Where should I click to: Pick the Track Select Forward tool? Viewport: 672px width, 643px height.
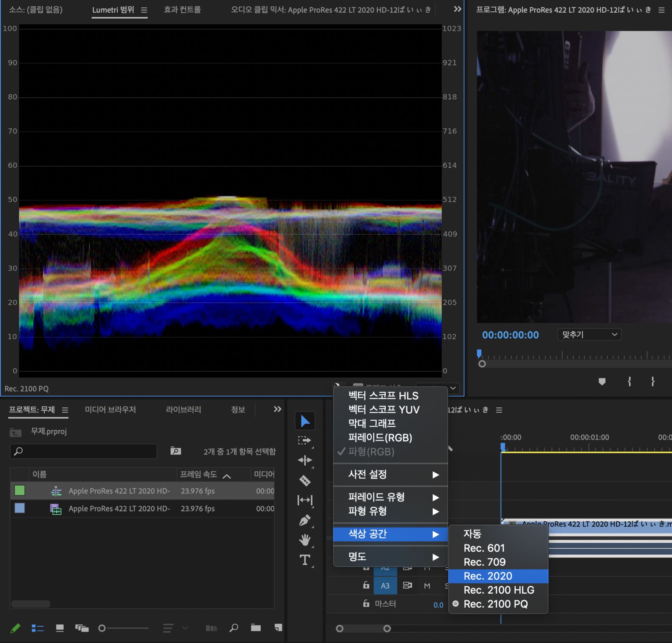[305, 440]
